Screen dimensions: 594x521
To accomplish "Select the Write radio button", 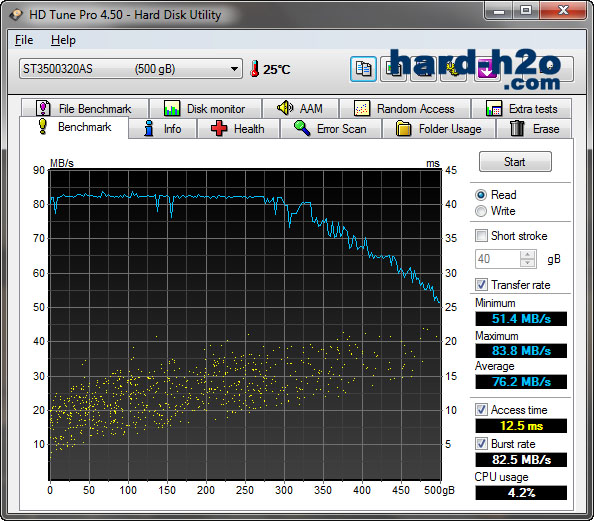I will (x=481, y=211).
